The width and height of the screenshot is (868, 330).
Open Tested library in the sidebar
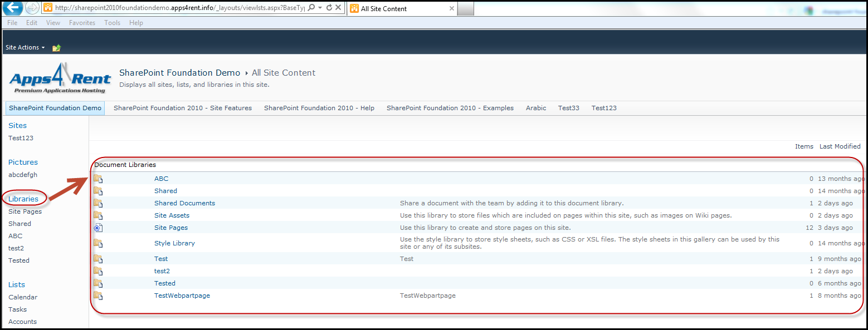pos(19,260)
